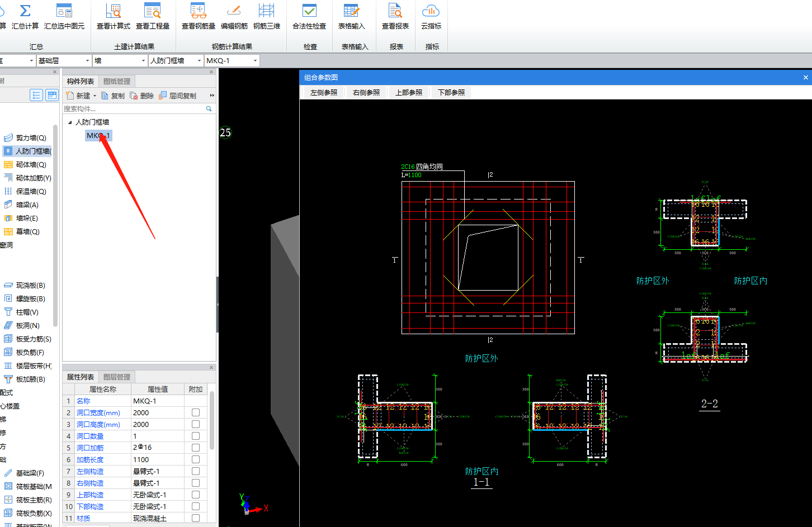
Task: Select 柱帽(V) in the sidebar
Action: tap(21, 312)
